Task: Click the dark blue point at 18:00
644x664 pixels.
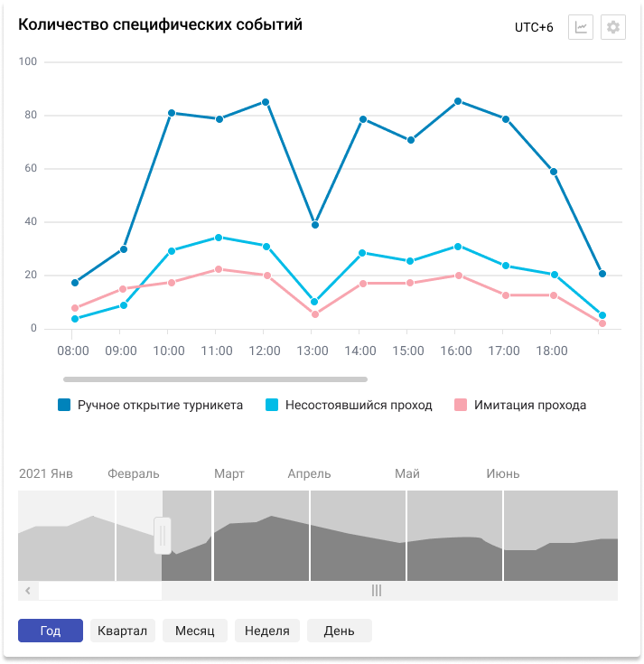Action: point(554,172)
